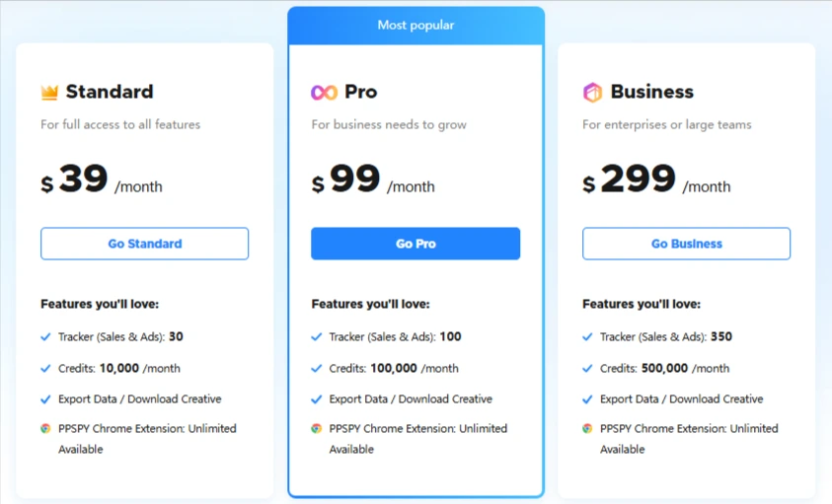Viewport: 832px width, 504px height.
Task: Click the $299 /month price text
Action: (656, 180)
